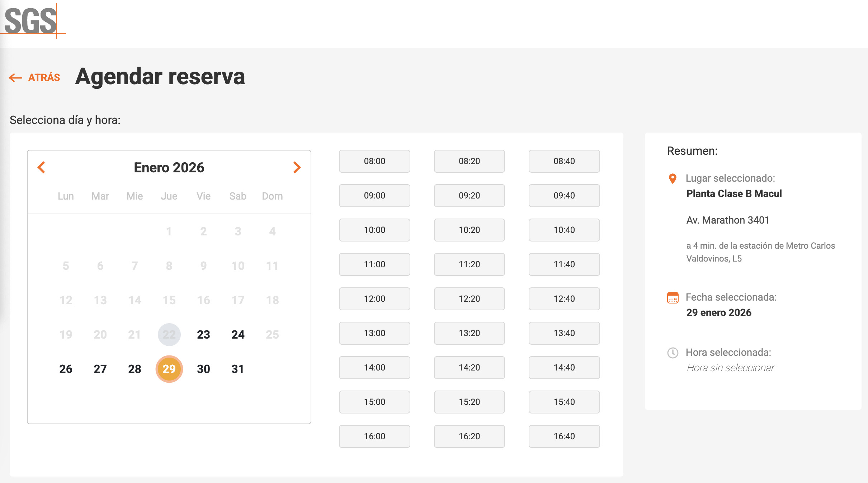Select Saturday 31 in the calendar
The height and width of the screenshot is (483, 868).
[x=237, y=369]
